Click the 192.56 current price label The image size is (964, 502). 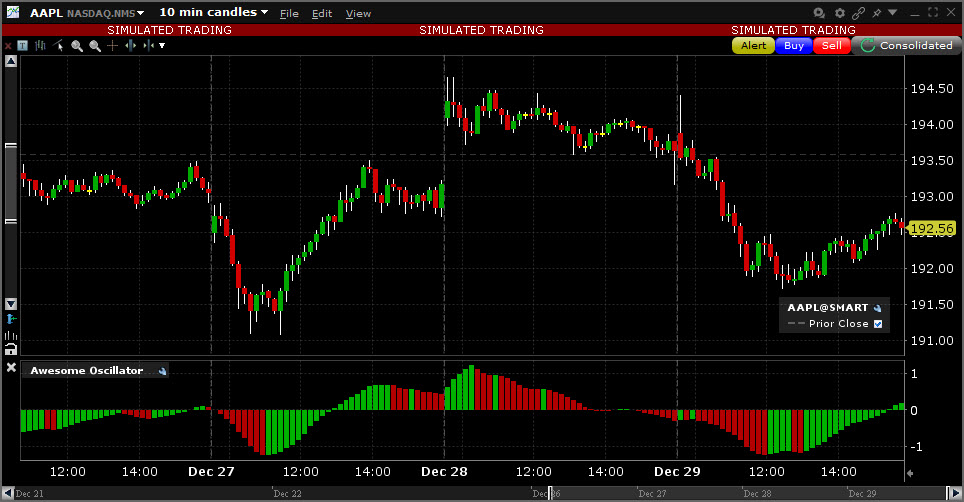tap(931, 229)
